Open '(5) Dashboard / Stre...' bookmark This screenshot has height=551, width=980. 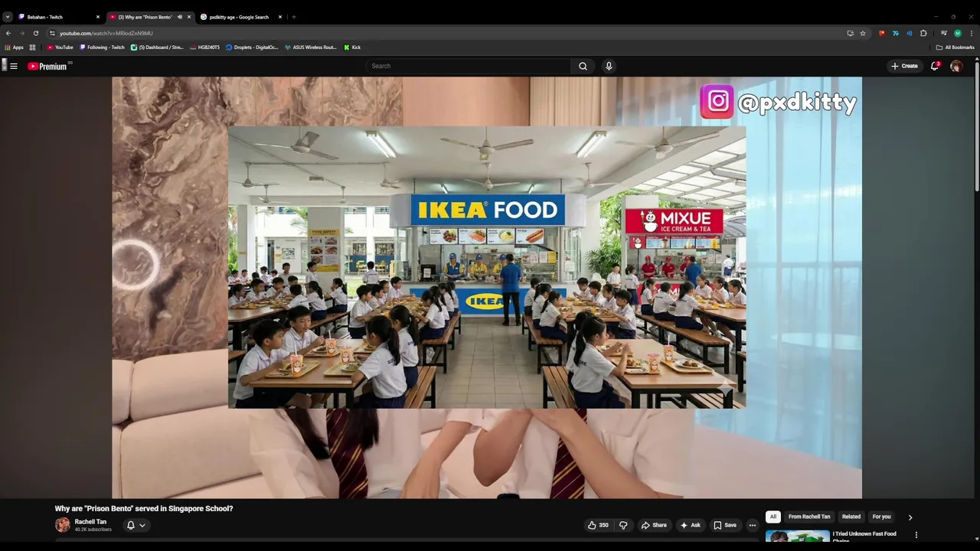coord(157,47)
